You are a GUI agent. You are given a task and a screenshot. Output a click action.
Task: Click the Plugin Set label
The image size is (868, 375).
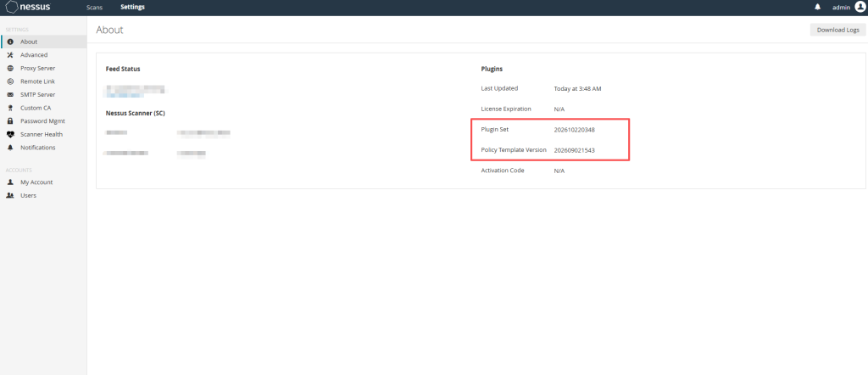coord(495,129)
